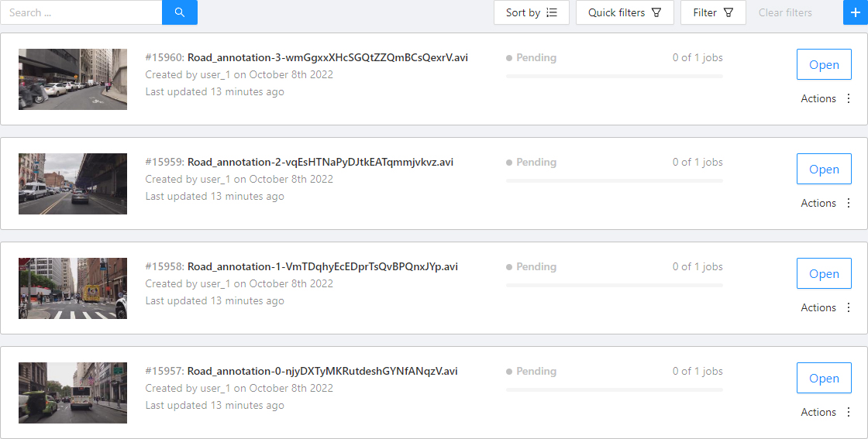Click progress bar of task #15960
The height and width of the screenshot is (439, 868).
(x=614, y=76)
